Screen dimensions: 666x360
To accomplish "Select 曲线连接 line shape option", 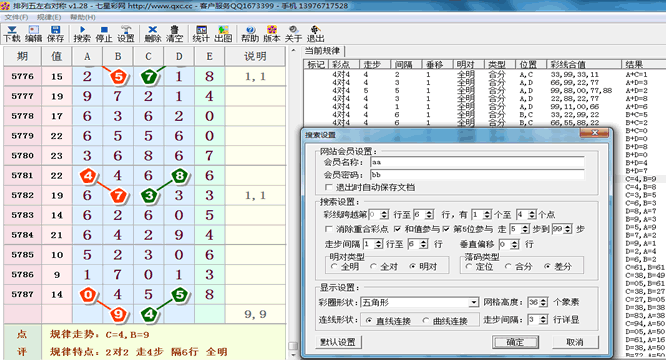I will (x=426, y=321).
